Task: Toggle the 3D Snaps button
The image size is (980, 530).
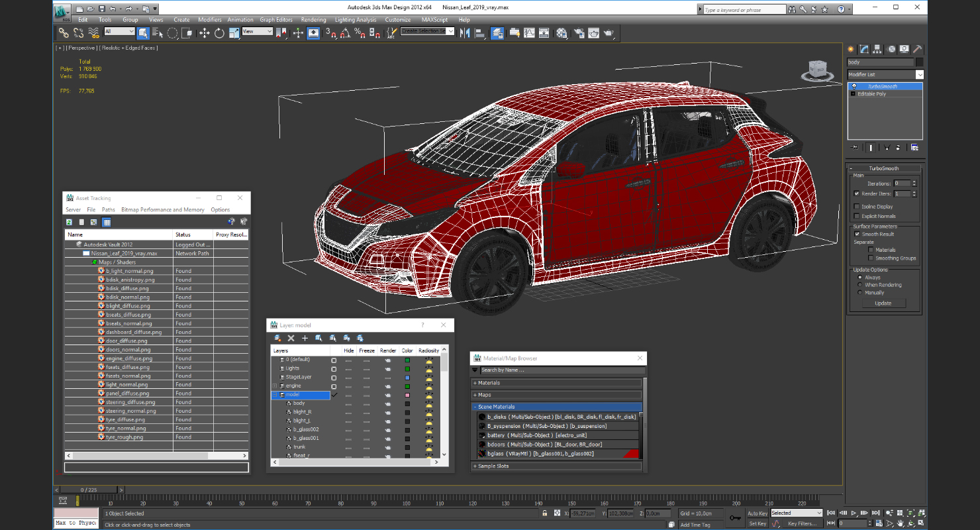Action: pos(331,32)
